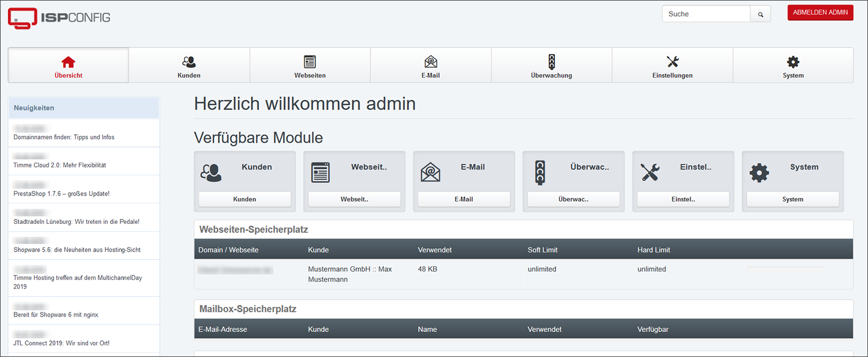This screenshot has width=868, height=357.
Task: Open news item about PrestaShop 1.7.6 update
Action: pyautogui.click(x=61, y=193)
